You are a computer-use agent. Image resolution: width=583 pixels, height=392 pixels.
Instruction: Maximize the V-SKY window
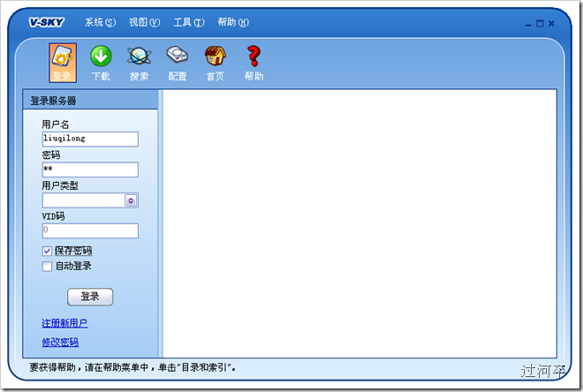tap(540, 24)
